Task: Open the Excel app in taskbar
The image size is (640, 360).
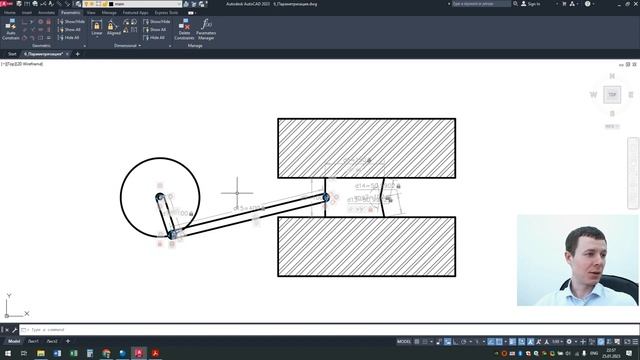Action: (73, 353)
